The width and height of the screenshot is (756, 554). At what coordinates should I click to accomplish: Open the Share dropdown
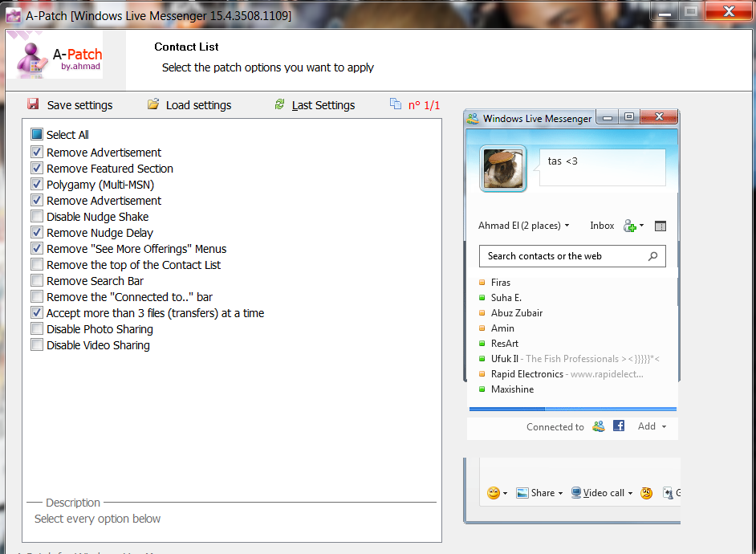[x=539, y=492]
